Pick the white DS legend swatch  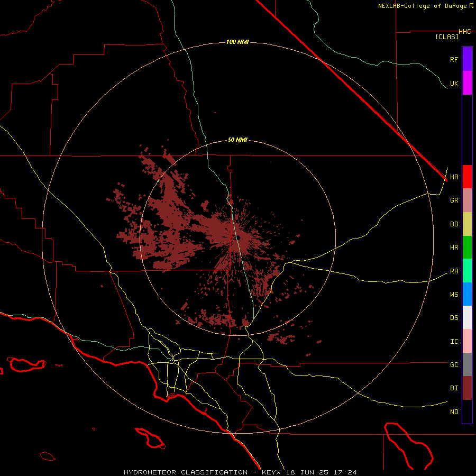coord(467,317)
